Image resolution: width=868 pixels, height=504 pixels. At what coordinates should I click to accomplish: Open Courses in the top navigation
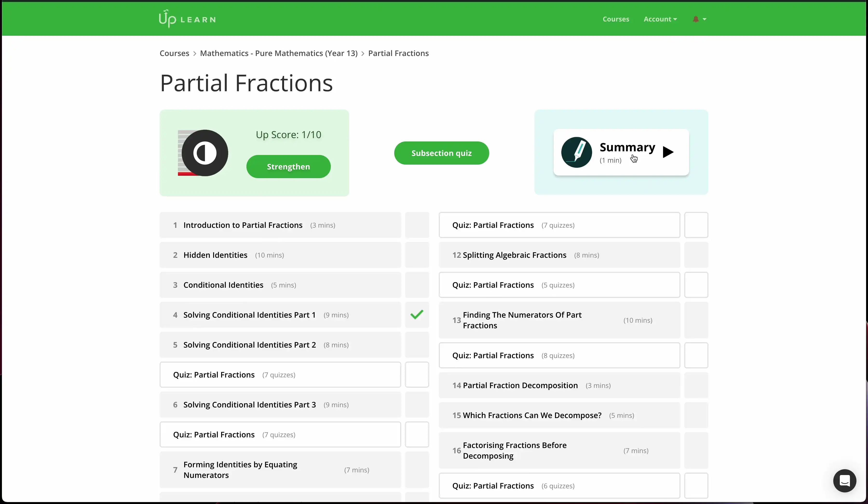point(616,19)
